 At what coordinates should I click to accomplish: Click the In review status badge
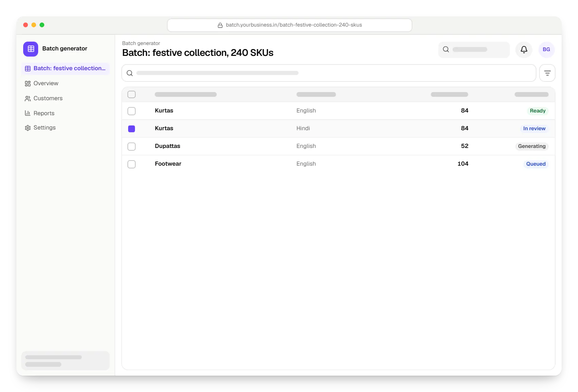pos(534,129)
